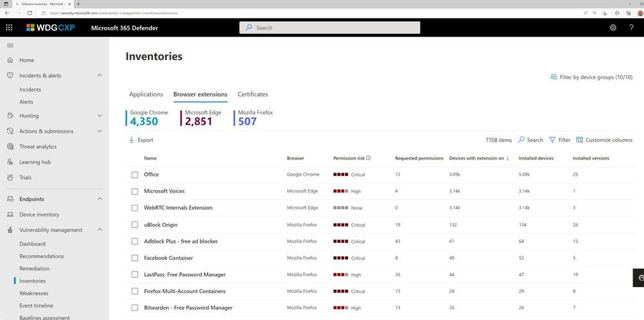Viewport: 644px width, 320px height.
Task: Click the Incidents & alerts shield icon
Action: (x=10, y=75)
